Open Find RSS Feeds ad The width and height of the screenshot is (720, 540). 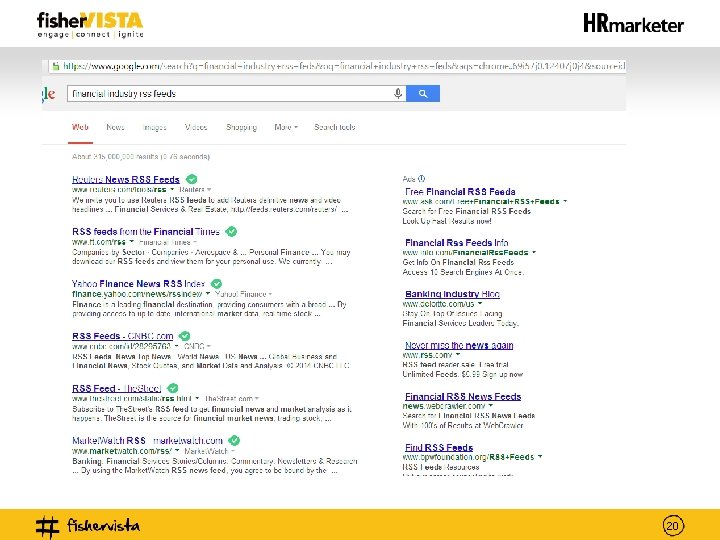tap(439, 447)
